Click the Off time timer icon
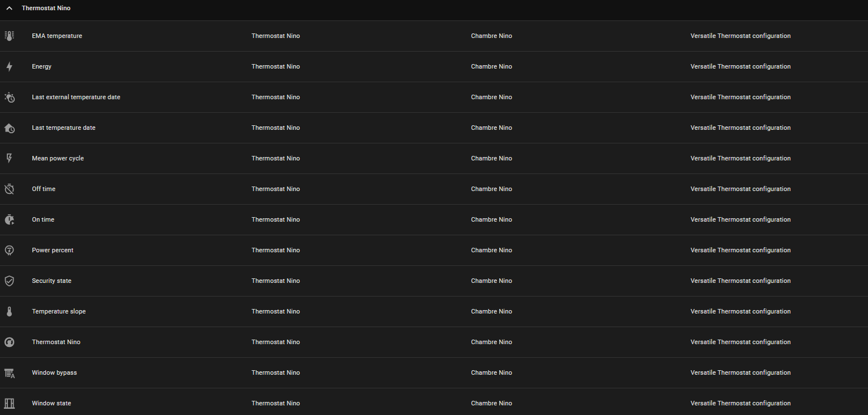 point(9,189)
